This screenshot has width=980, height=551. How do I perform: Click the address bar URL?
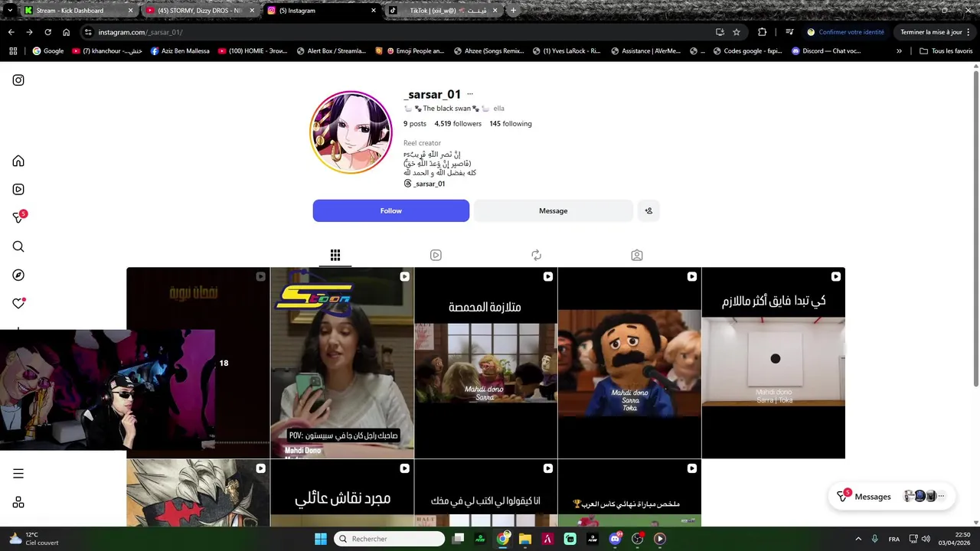[x=140, y=32]
